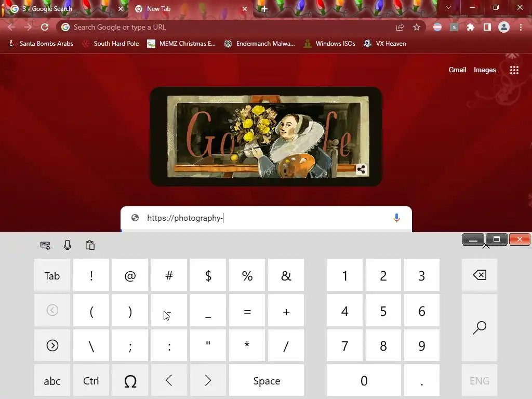This screenshot has width=532, height=399.
Task: Tap the ampersand key
Action: 286,275
